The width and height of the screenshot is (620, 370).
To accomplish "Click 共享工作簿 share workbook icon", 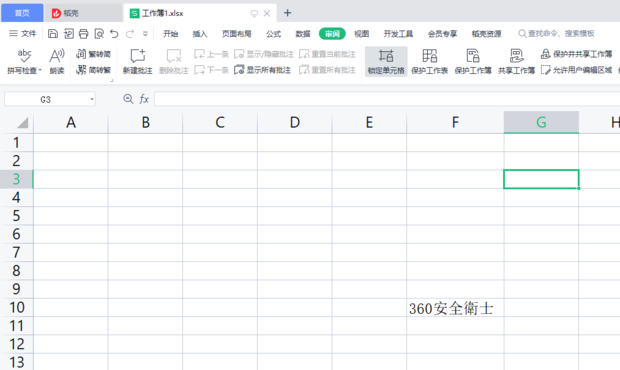I will click(x=516, y=61).
